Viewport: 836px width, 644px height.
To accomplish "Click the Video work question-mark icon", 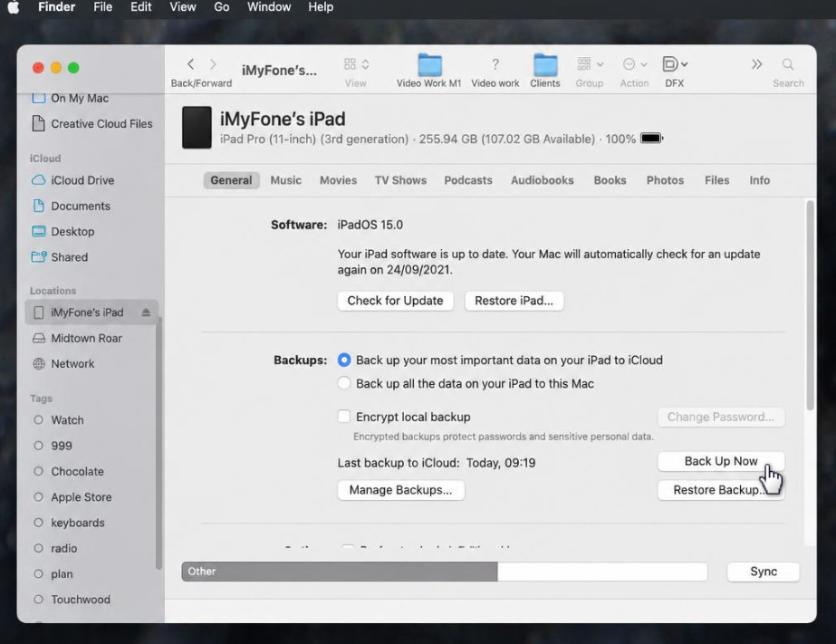I will (x=495, y=64).
